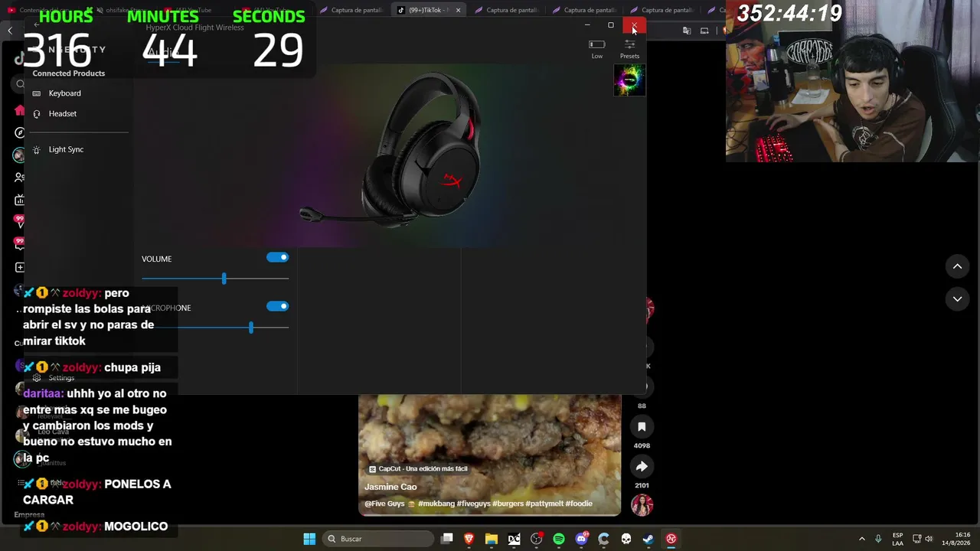
Task: Open the creator's round music avatar on TikTok
Action: [x=642, y=505]
